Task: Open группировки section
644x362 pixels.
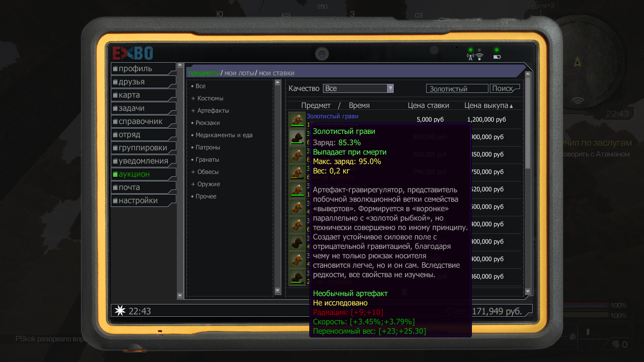Action: [143, 148]
